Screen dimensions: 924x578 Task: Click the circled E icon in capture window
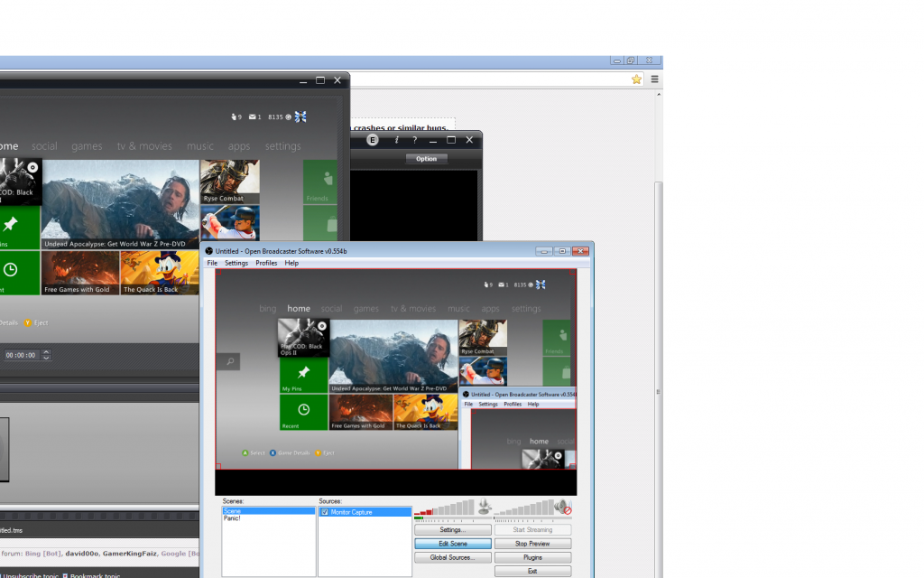click(x=373, y=140)
